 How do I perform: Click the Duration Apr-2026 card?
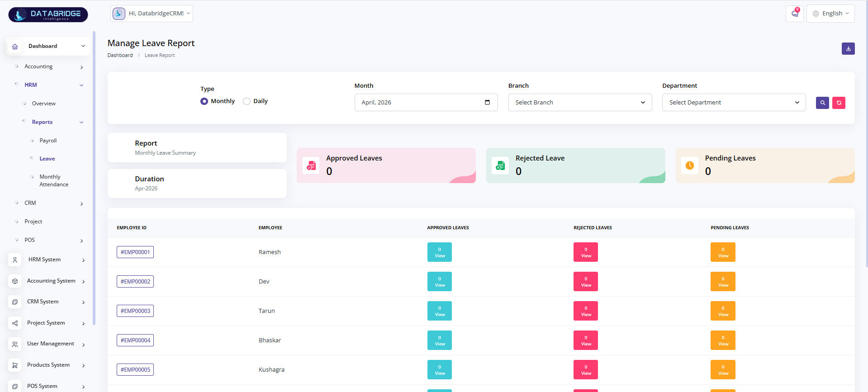tap(197, 184)
